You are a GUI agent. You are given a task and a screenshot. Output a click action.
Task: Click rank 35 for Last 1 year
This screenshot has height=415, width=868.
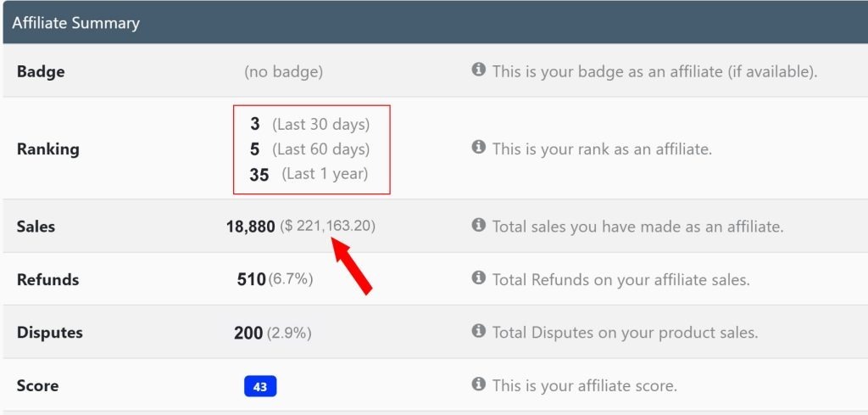(x=259, y=175)
